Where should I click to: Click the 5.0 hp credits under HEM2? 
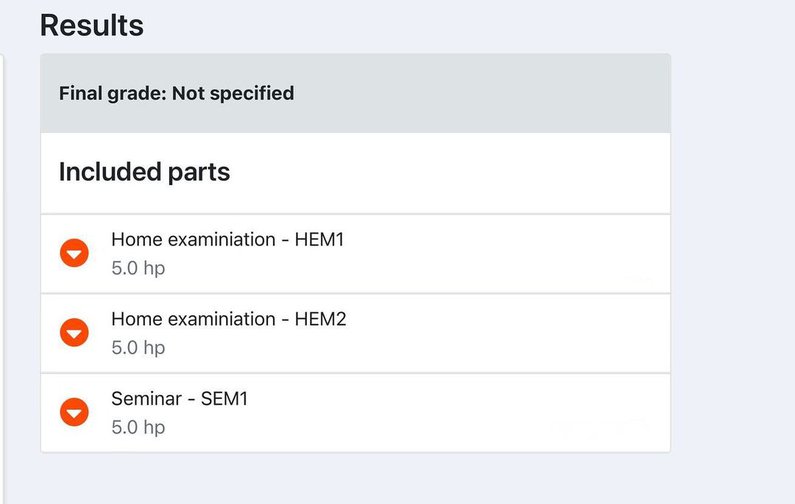coord(138,347)
